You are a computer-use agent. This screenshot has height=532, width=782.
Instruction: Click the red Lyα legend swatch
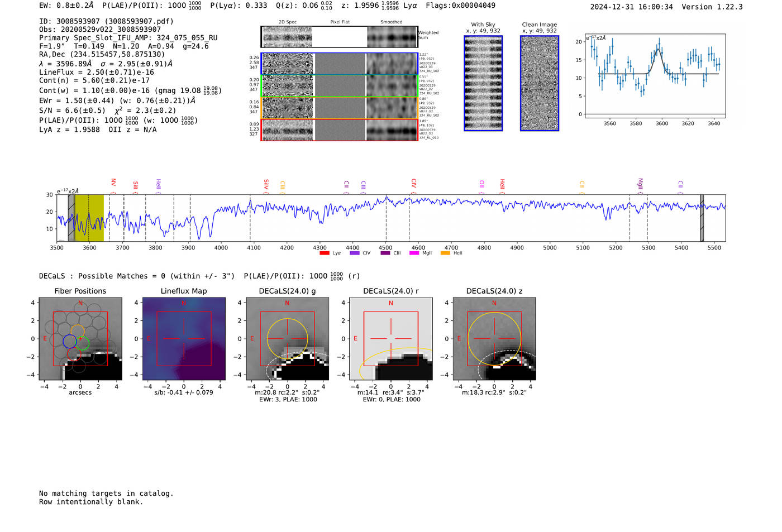pyautogui.click(x=324, y=253)
